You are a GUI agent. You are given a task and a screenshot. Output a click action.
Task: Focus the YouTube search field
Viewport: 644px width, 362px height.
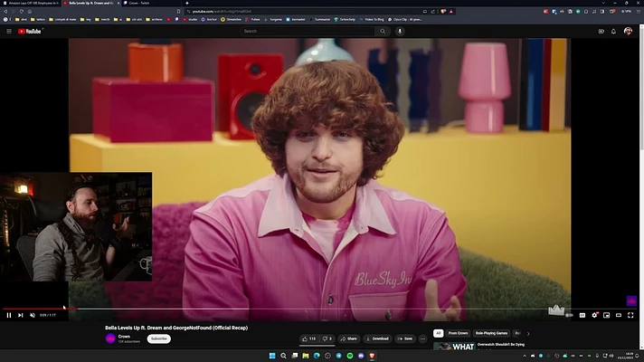tap(308, 32)
